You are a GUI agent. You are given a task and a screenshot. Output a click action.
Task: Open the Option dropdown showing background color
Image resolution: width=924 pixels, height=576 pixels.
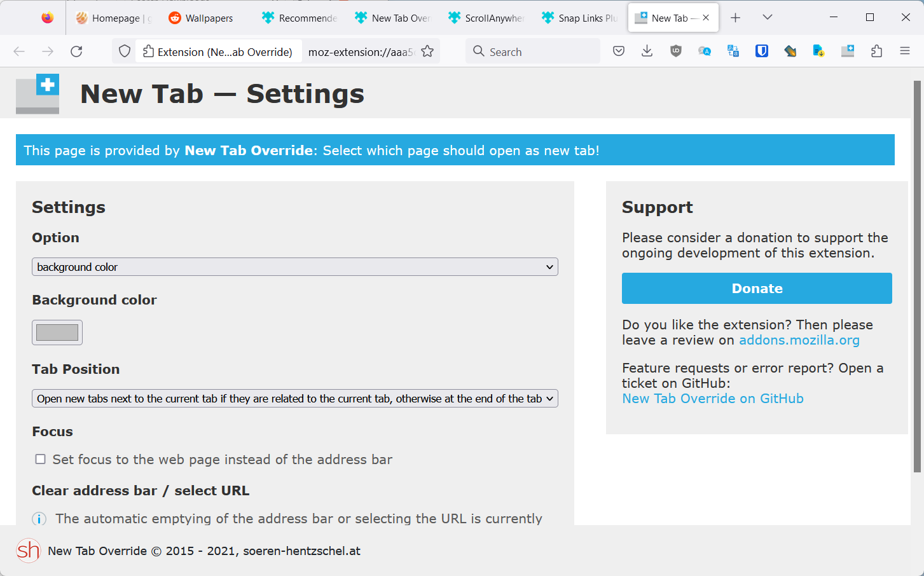(294, 266)
